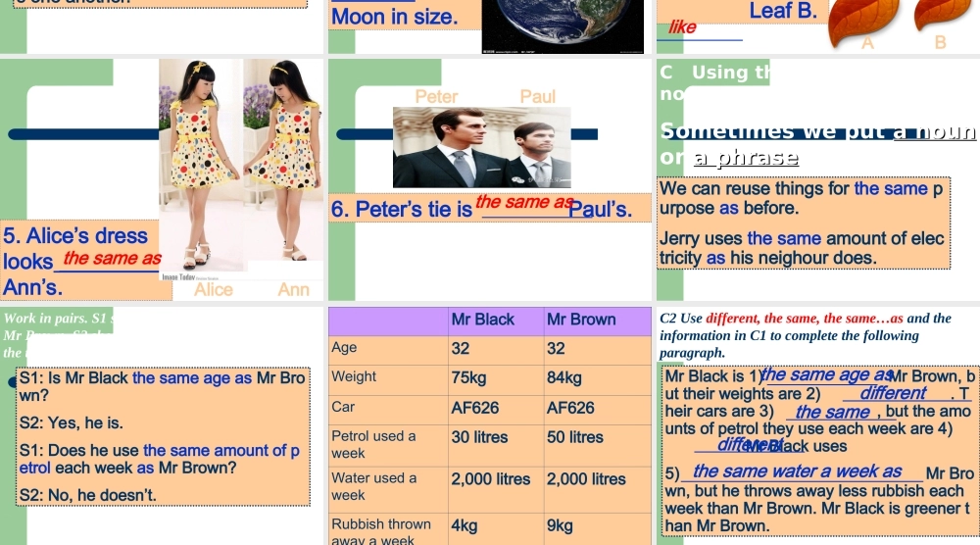Click the 'Jerry uses the same amount' sentence
The image size is (980, 545).
pyautogui.click(x=802, y=248)
